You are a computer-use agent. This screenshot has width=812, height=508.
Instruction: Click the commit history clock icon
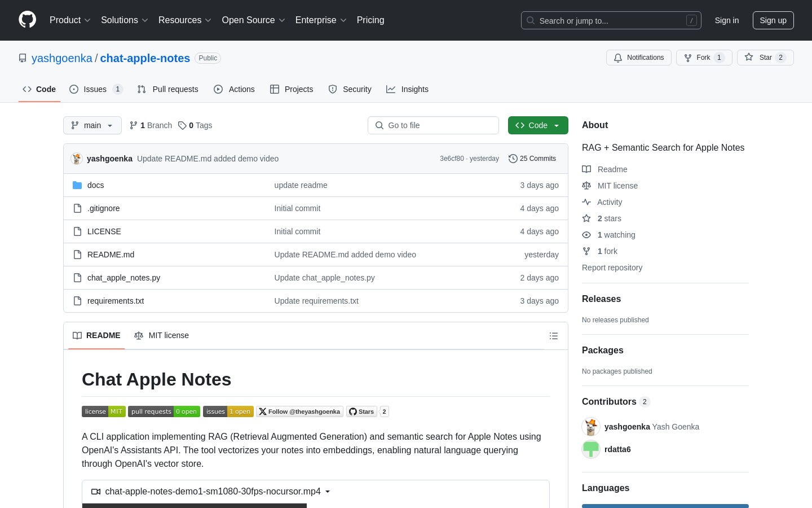point(513,159)
